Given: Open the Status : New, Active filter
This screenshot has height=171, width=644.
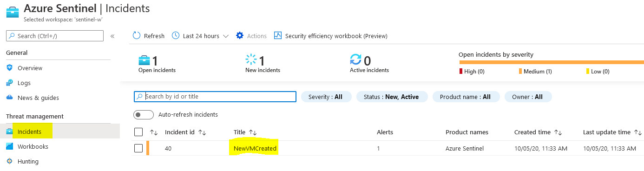Looking at the screenshot, I should (392, 97).
